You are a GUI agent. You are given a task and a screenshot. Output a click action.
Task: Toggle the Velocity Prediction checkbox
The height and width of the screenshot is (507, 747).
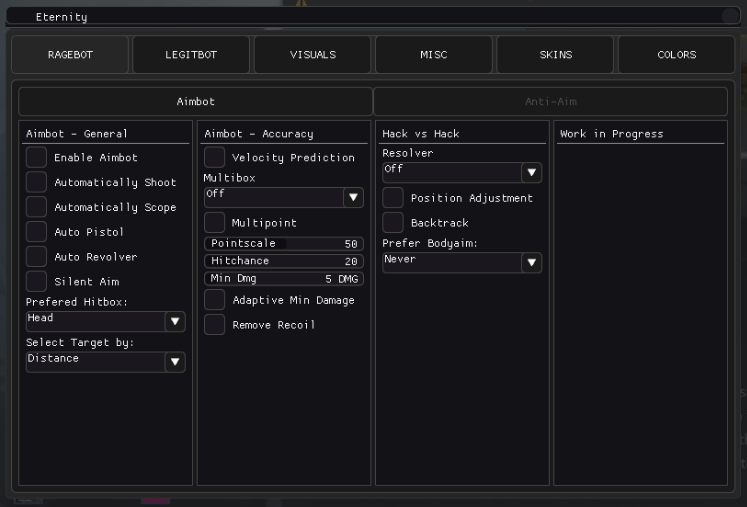(x=215, y=158)
